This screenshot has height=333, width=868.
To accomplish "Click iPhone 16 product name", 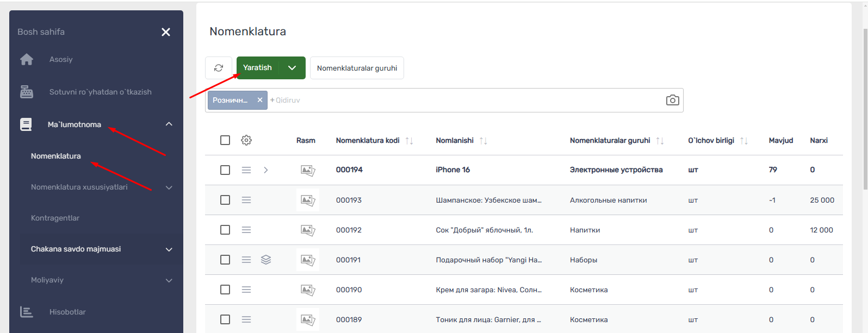I will [x=452, y=170].
